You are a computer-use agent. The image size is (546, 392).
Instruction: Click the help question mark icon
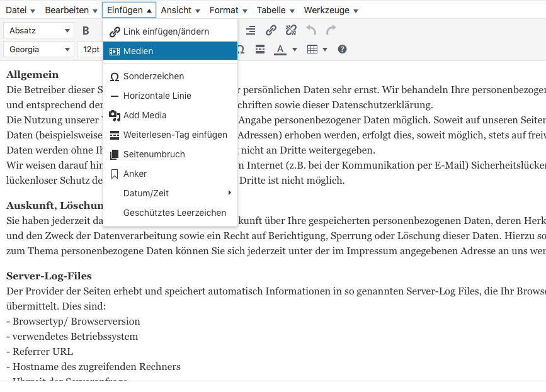pos(342,49)
